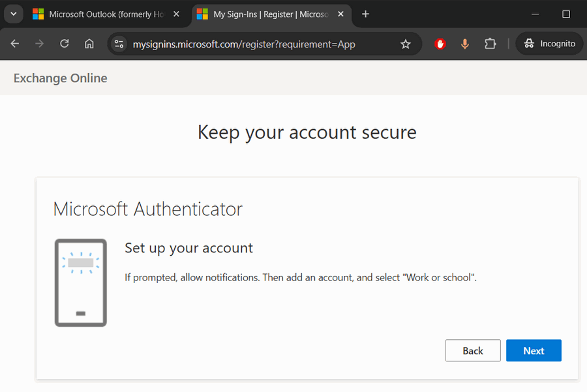Click the Incognito profile button

coord(550,44)
